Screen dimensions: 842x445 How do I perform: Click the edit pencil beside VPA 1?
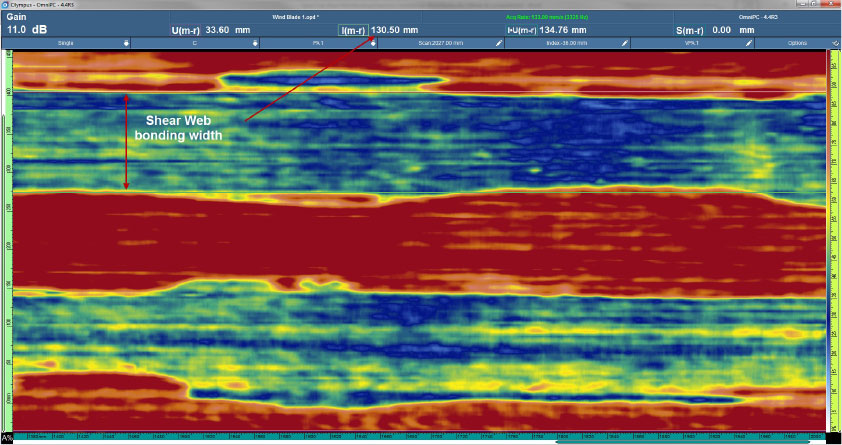point(747,44)
